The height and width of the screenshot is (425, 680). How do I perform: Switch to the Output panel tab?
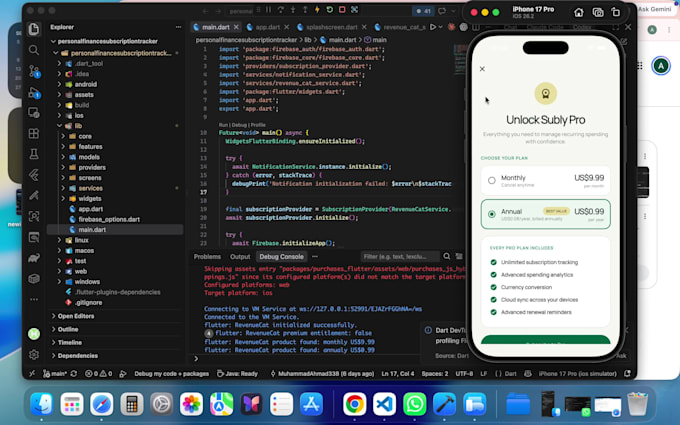[240, 256]
